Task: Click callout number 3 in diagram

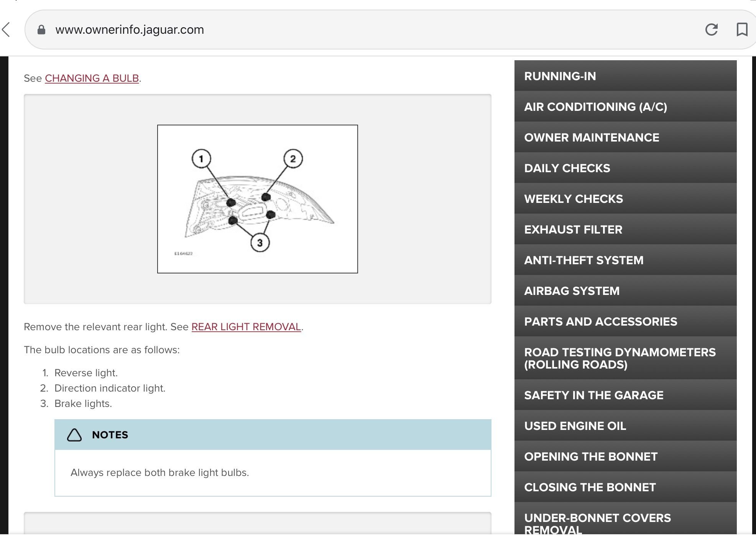Action: tap(260, 243)
